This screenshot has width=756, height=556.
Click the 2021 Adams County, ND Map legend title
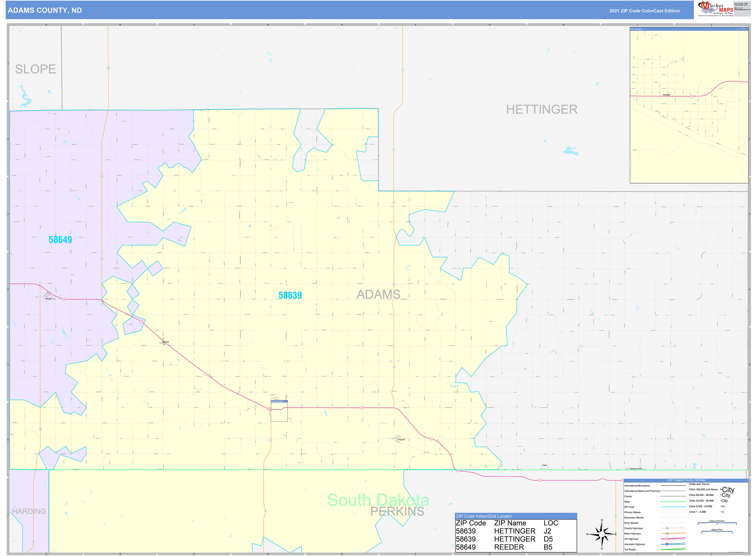pos(686,480)
